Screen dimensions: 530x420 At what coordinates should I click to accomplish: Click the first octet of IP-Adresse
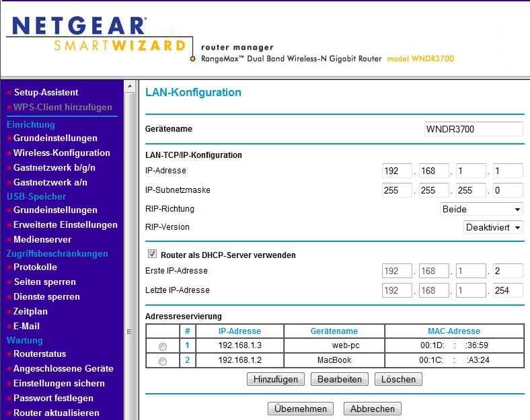[x=397, y=171]
